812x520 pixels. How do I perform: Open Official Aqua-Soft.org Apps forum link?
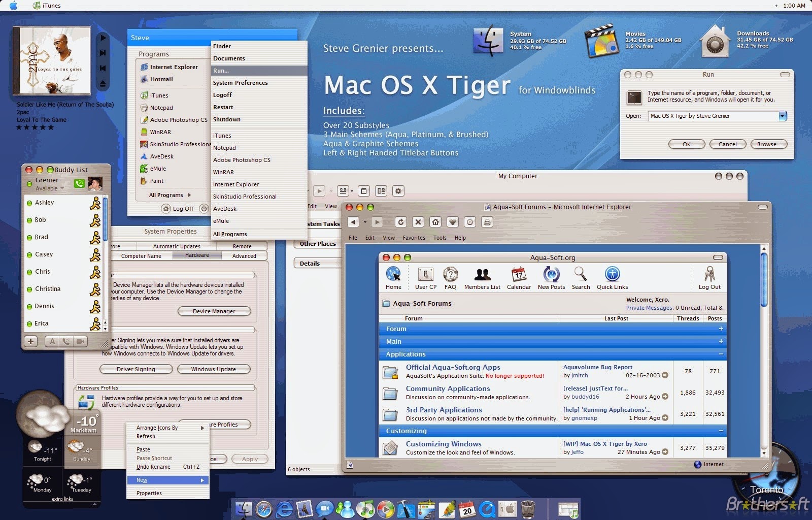(453, 367)
